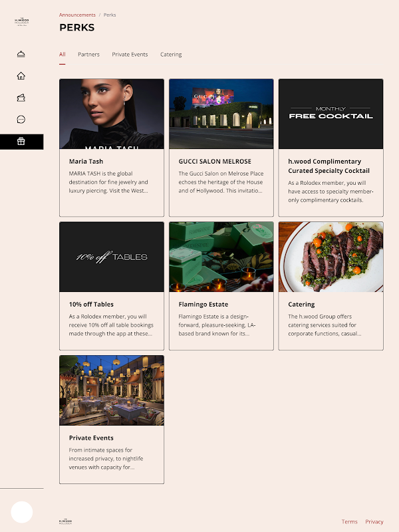Open the Privacy link in footer
Viewport: 399px width, 532px height.
374,521
